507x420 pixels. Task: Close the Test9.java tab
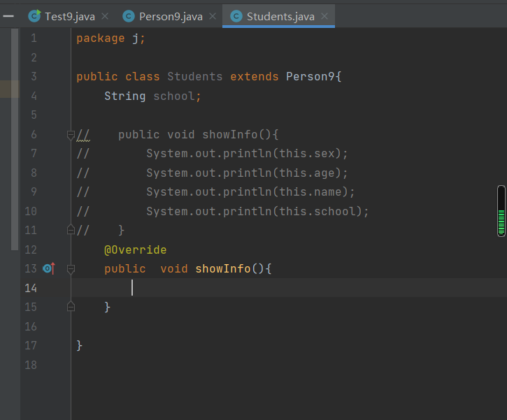click(x=105, y=16)
